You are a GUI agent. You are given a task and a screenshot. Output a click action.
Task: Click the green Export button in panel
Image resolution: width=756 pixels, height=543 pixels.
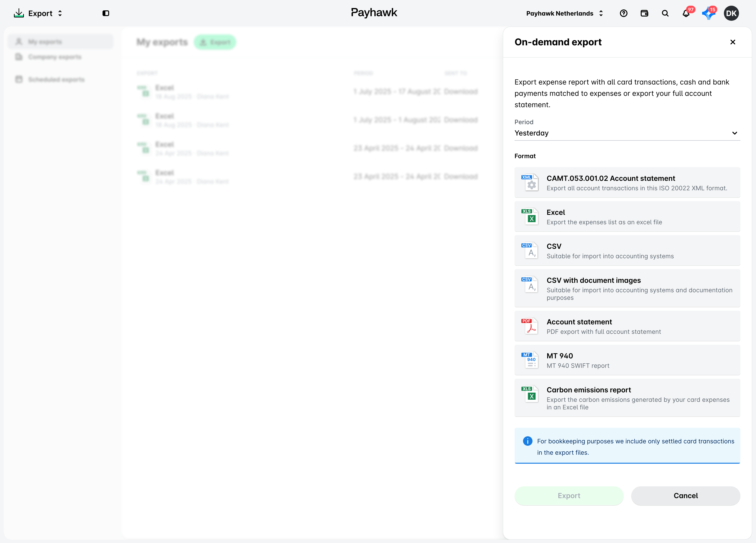[569, 496]
